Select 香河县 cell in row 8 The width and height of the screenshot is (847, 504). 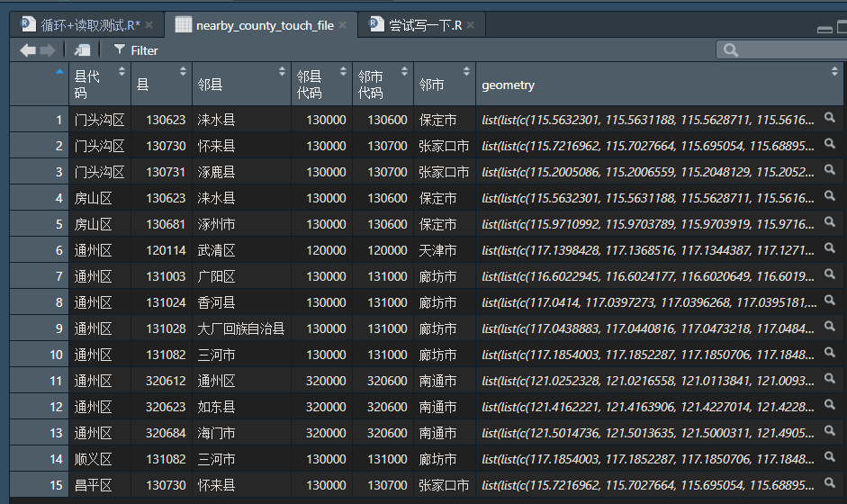click(242, 302)
